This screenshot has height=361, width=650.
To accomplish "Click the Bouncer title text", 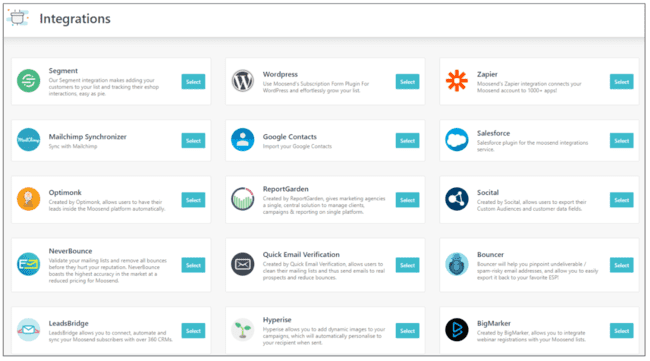I will click(x=490, y=254).
